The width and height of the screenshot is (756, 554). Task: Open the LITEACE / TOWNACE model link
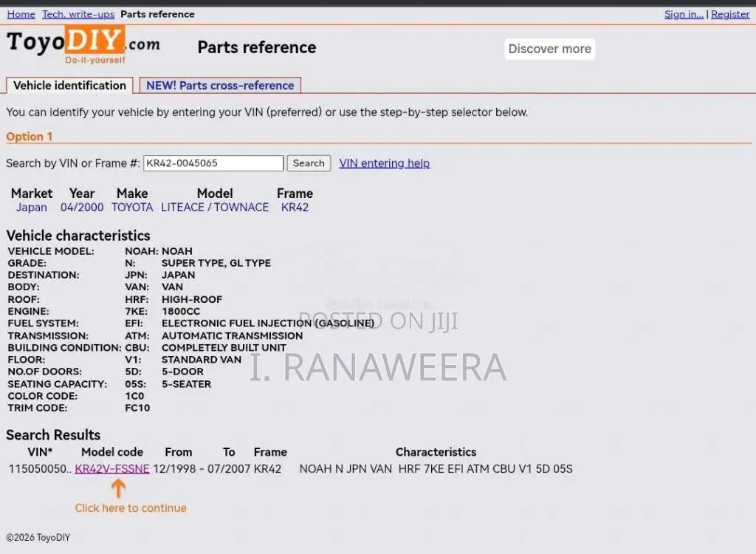click(215, 207)
